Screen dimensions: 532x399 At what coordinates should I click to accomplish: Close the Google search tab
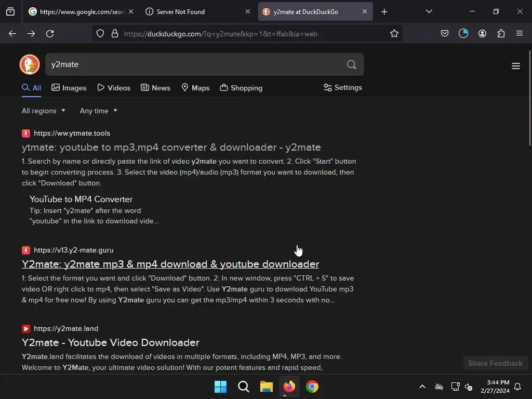131,11
